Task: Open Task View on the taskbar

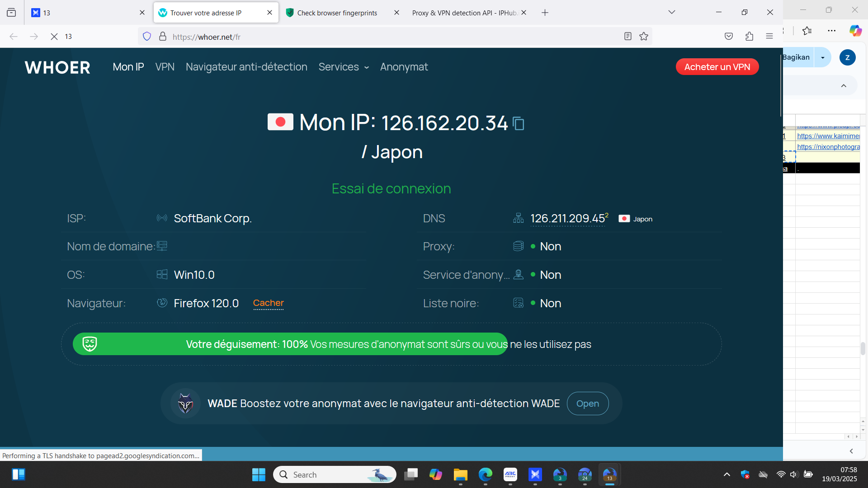Action: click(x=410, y=474)
